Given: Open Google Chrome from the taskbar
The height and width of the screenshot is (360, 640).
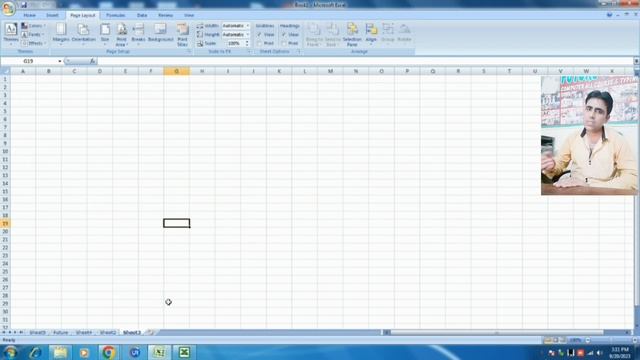Looking at the screenshot, I should (109, 352).
